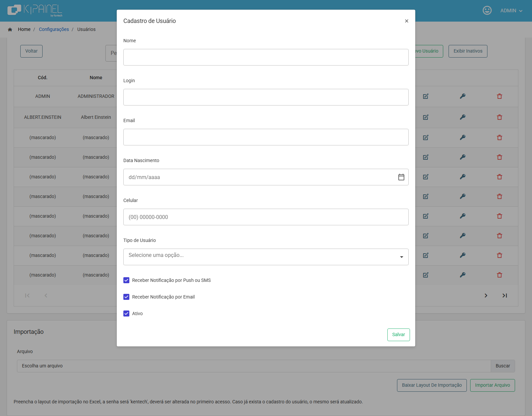Click the Importar Arquivo button

click(x=492, y=385)
